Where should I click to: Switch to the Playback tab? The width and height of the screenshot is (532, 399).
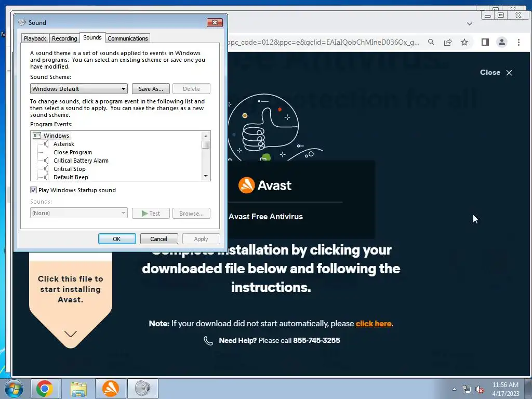point(35,38)
